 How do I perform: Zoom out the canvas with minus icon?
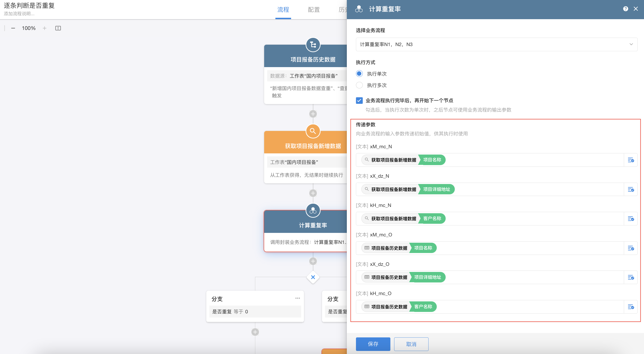click(x=13, y=28)
